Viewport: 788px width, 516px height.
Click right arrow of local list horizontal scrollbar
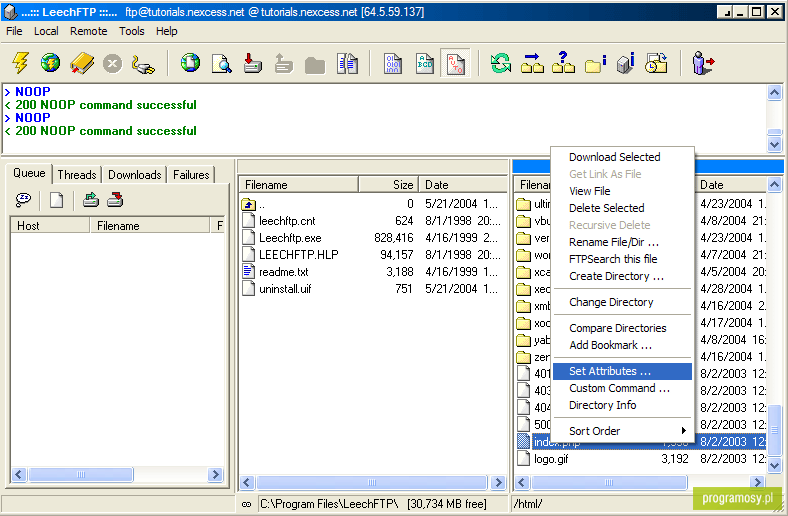[x=499, y=483]
